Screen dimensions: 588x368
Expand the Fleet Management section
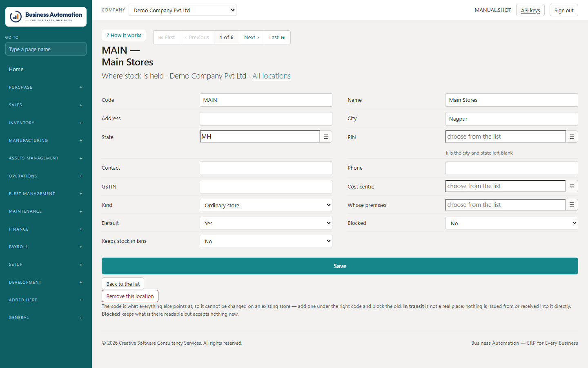coord(46,194)
